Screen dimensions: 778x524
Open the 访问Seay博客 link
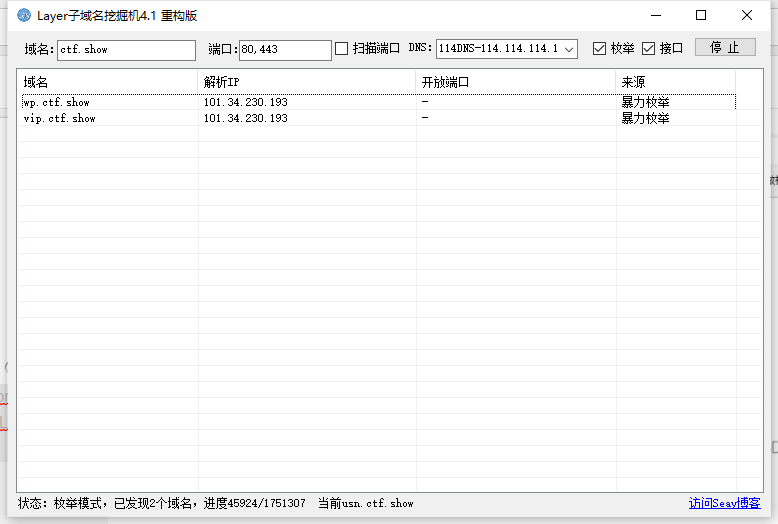coord(724,503)
